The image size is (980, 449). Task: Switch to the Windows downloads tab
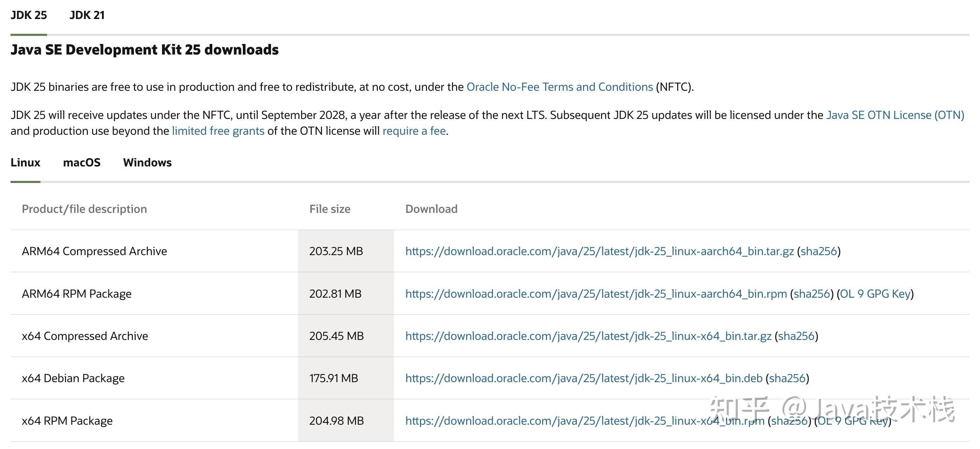(147, 163)
